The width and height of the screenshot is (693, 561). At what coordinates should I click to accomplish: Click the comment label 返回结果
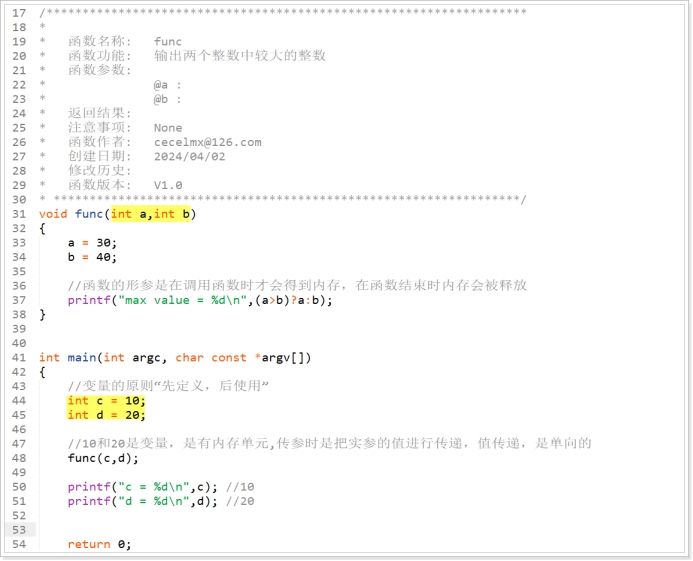[99, 113]
